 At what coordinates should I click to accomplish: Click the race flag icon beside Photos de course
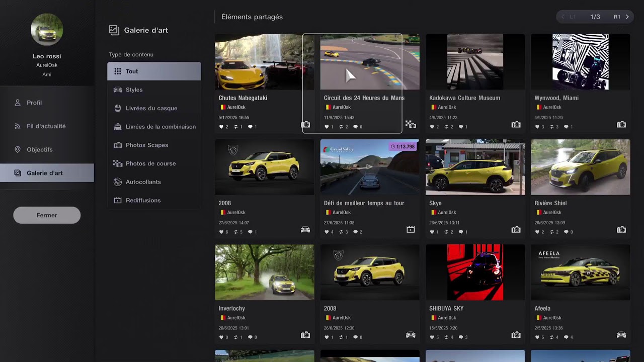(x=118, y=163)
